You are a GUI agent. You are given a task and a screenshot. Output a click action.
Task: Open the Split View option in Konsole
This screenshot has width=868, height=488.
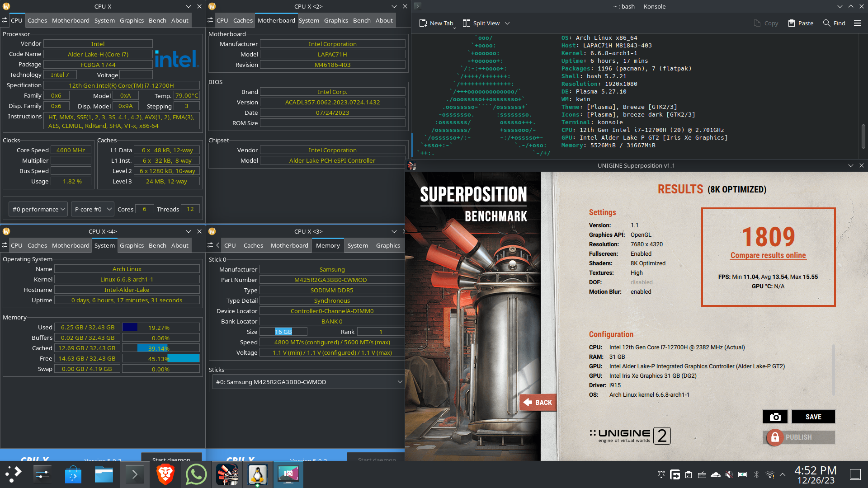point(481,23)
